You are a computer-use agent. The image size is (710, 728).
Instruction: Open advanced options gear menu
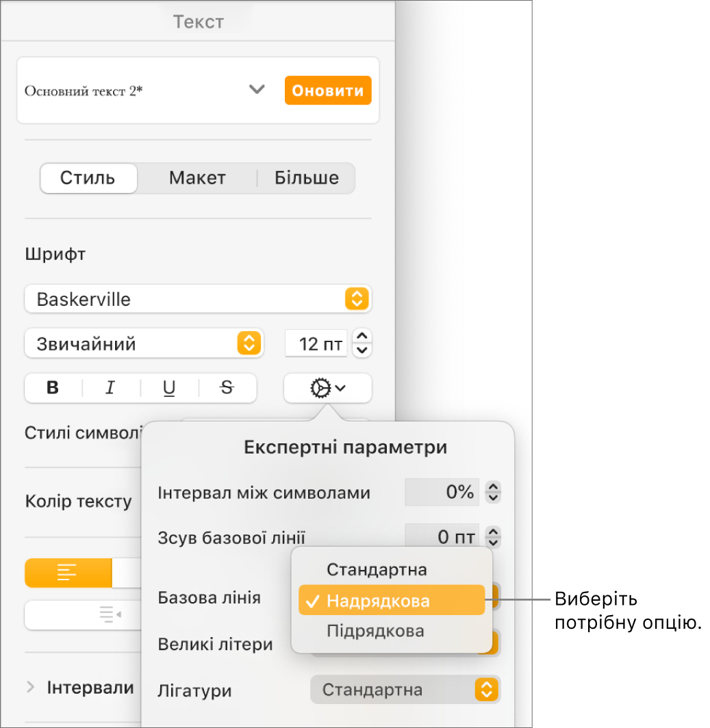[327, 388]
